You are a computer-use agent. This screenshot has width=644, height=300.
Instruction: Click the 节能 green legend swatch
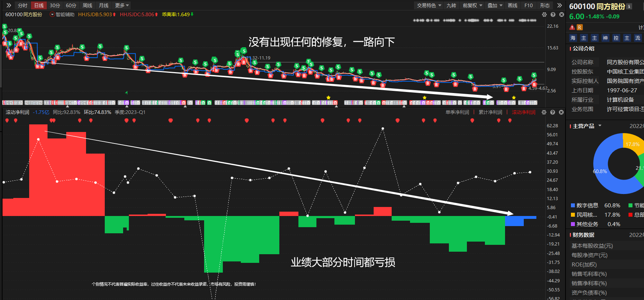point(630,206)
